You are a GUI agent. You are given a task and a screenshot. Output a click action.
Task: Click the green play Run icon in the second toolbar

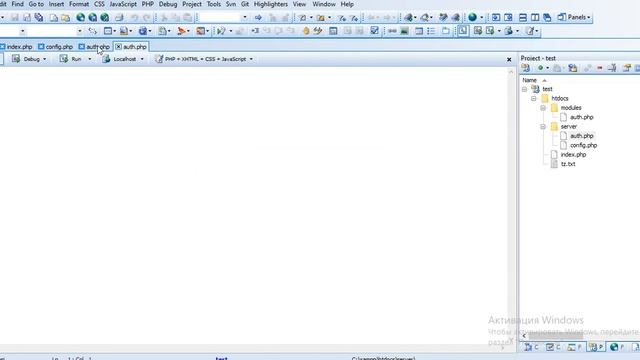click(221, 31)
